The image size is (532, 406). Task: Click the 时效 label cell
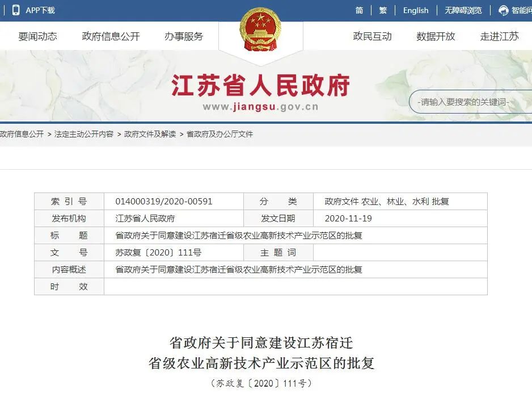(69, 286)
